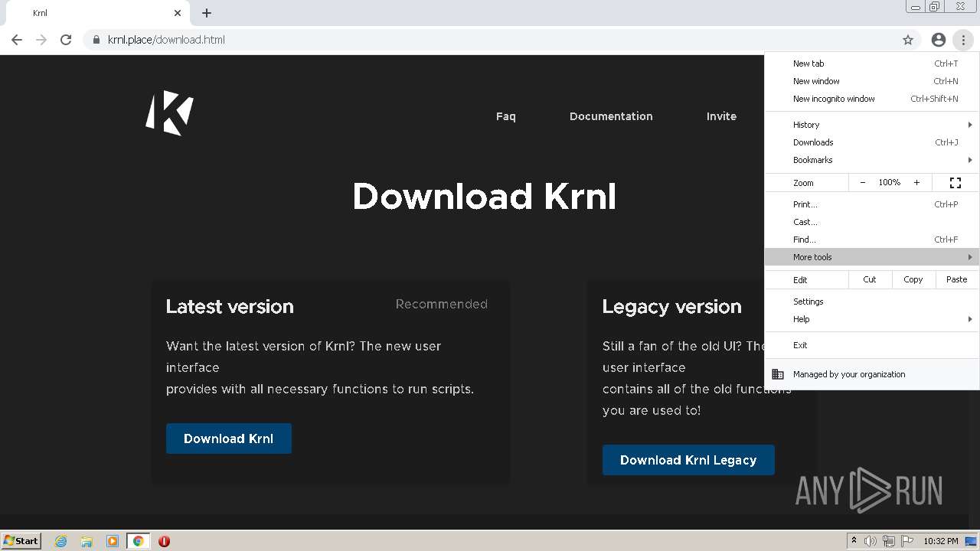980x551 pixels.
Task: Open File Explorer from the taskbar
Action: pyautogui.click(x=87, y=541)
